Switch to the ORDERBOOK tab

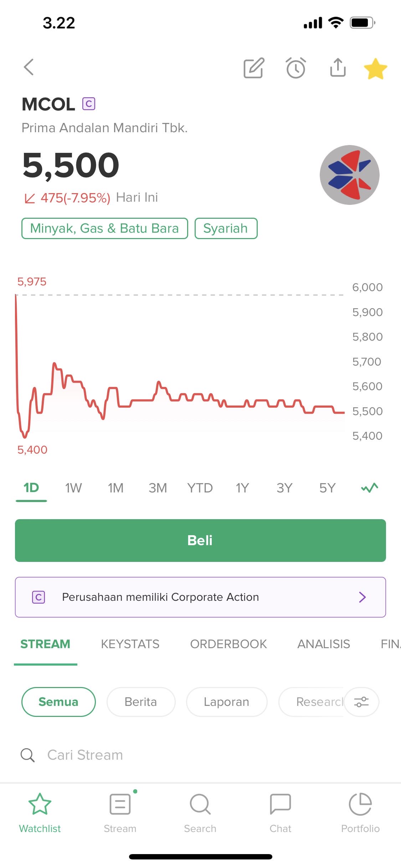228,644
